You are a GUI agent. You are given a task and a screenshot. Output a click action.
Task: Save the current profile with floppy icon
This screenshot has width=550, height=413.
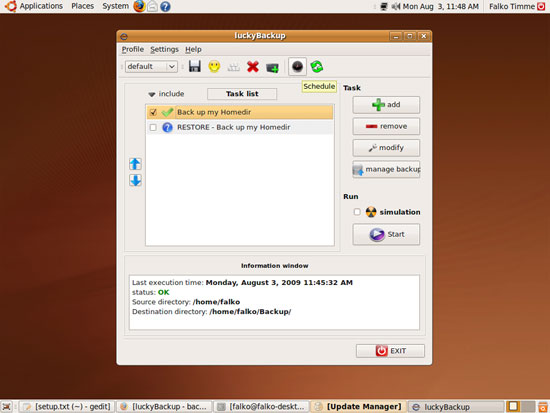pos(195,66)
